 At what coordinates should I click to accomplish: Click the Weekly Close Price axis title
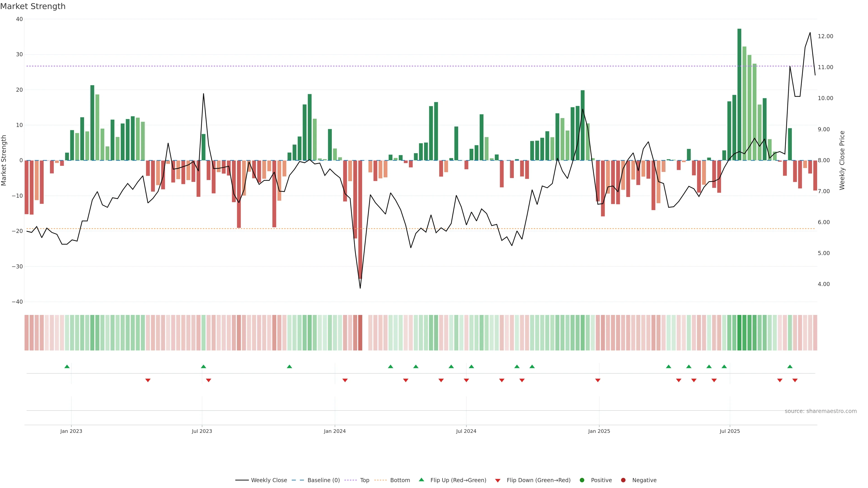point(842,160)
